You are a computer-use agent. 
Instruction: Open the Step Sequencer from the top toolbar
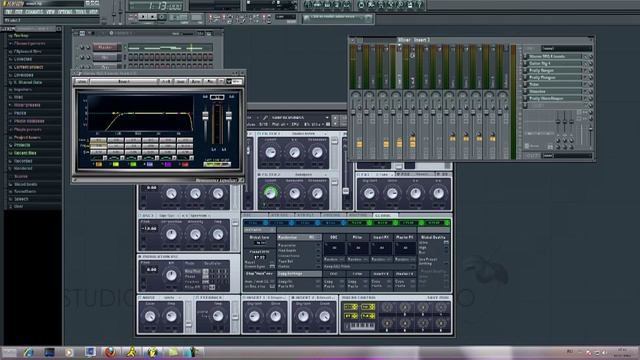tap(318, 5)
